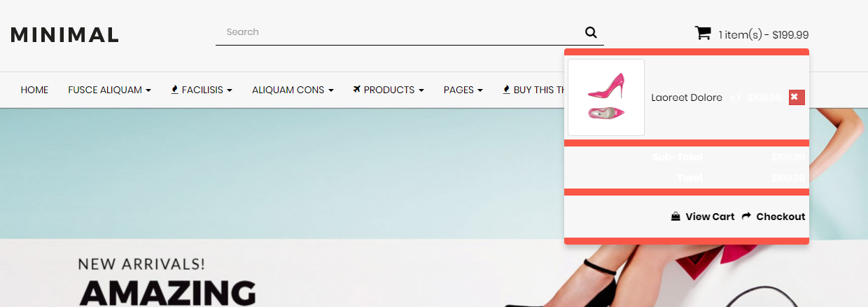Open the Facilisis menu item

[202, 90]
